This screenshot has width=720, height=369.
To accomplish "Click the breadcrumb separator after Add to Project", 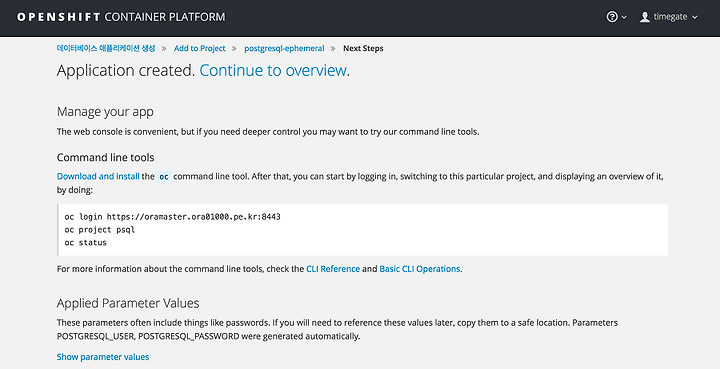I will [235, 48].
